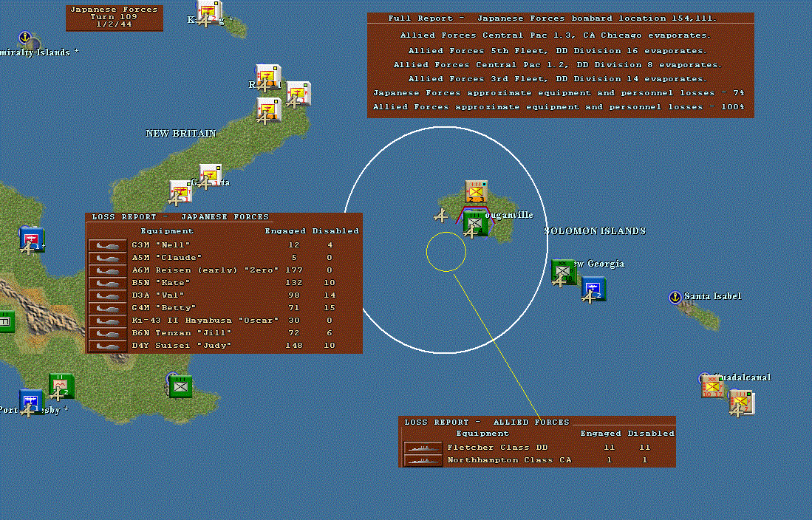Click the A6M Reisen "Zero" aircraft silhouette icon

(x=108, y=270)
